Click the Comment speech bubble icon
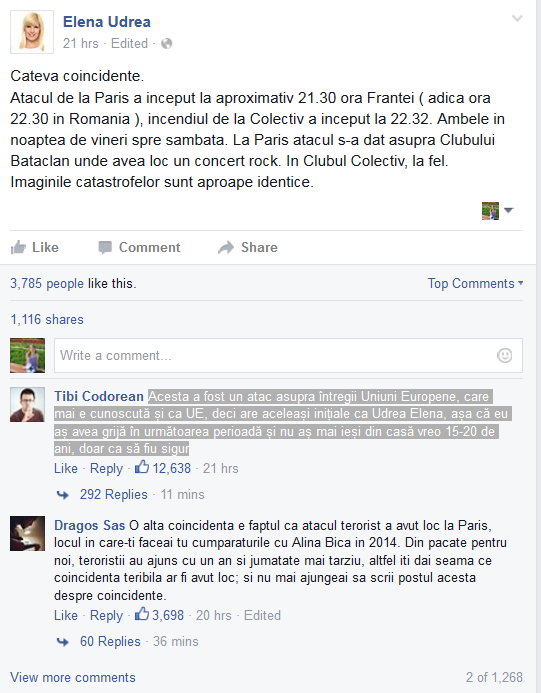Screen dimensions: 541x693 point(105,248)
